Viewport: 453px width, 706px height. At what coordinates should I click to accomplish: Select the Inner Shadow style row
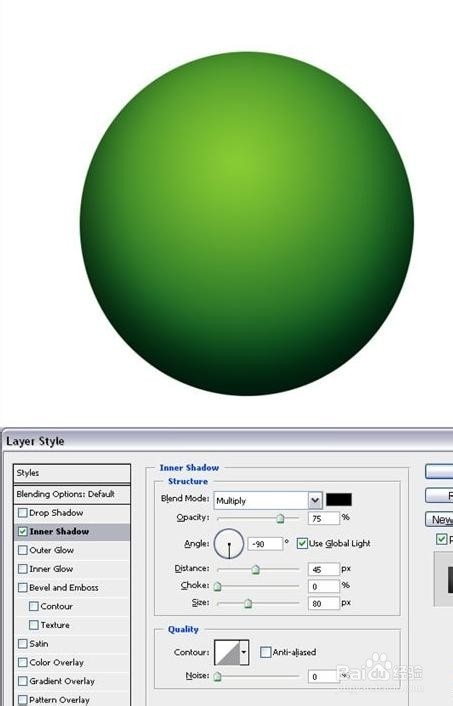point(72,531)
